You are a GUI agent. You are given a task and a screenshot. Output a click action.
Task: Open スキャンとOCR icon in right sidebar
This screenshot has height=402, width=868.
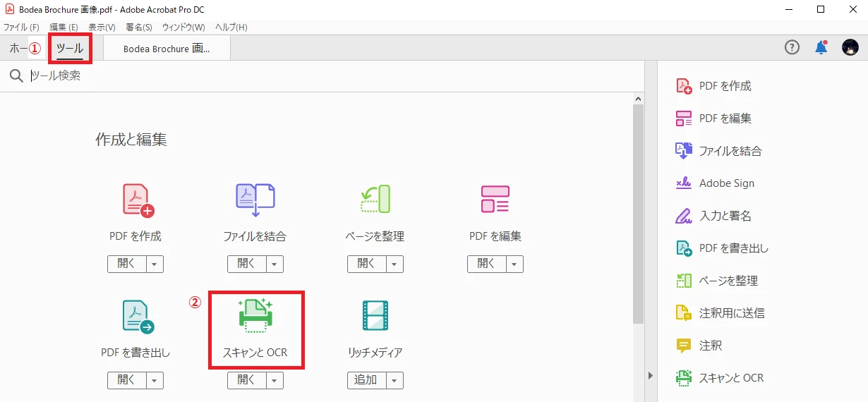[x=684, y=378]
